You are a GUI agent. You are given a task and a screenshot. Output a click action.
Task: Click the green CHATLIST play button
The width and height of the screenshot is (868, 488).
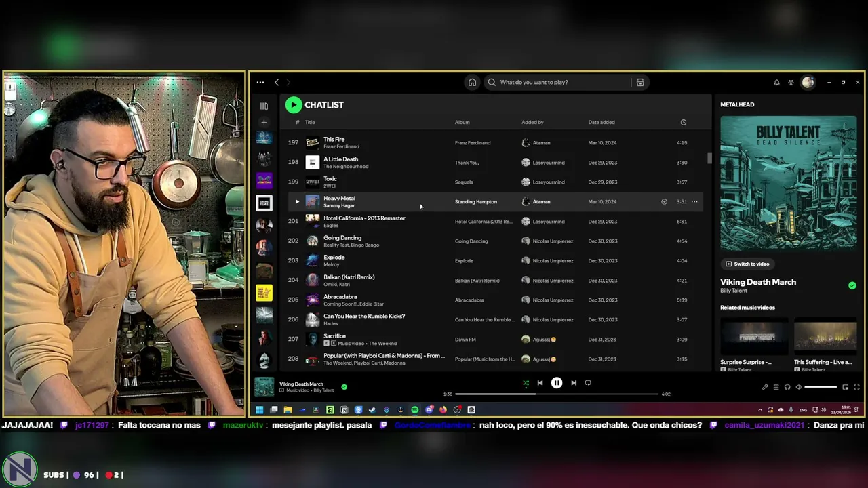[293, 104]
